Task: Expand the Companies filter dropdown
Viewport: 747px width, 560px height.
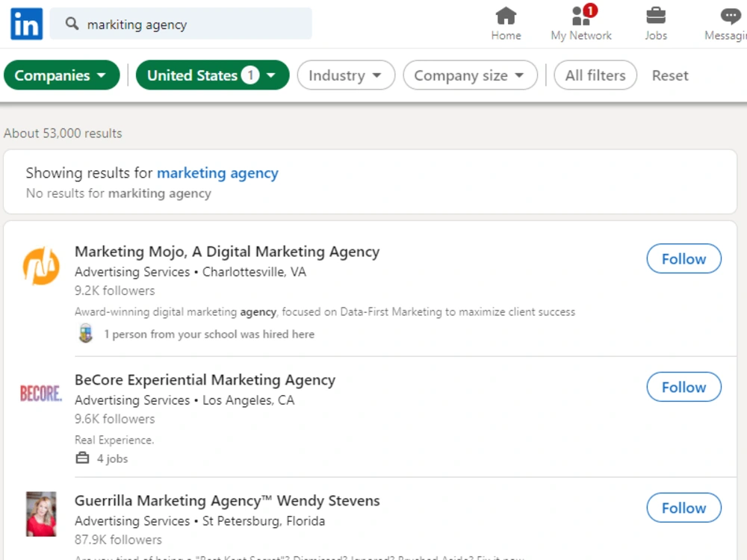Action: [61, 75]
